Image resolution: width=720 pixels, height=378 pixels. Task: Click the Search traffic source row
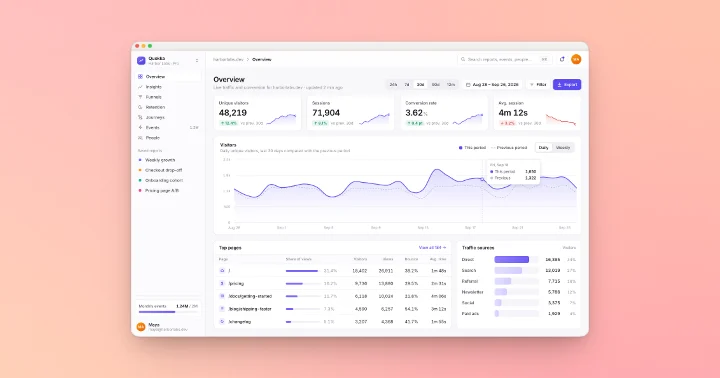(518, 271)
